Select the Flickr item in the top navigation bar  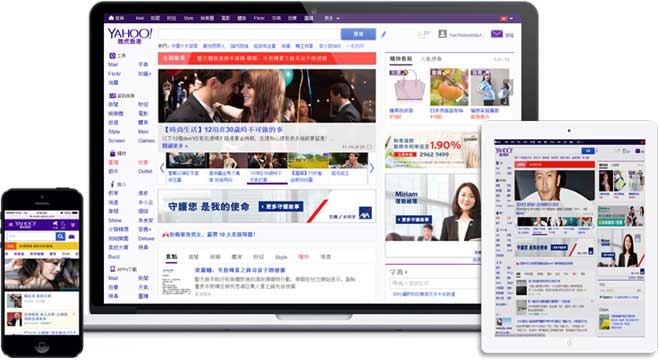click(259, 18)
